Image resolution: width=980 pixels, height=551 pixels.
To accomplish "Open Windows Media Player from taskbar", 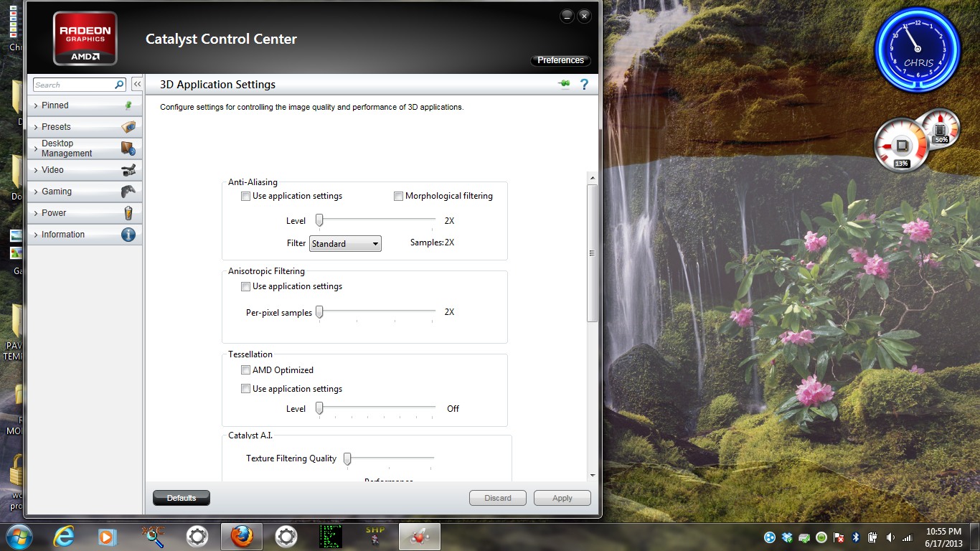I will click(107, 537).
